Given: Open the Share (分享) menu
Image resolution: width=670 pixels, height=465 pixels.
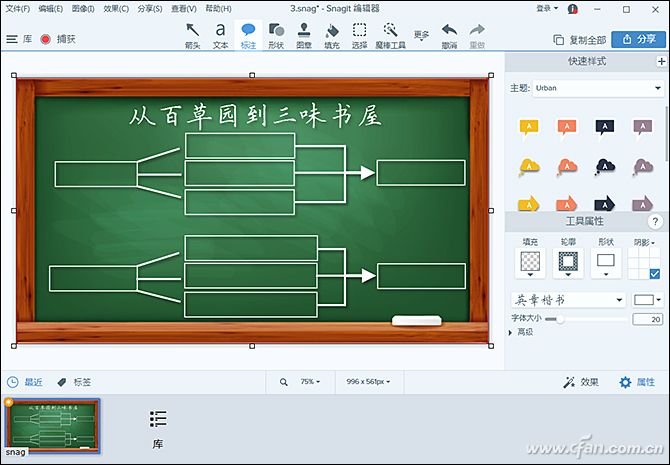Looking at the screenshot, I should pos(150,8).
